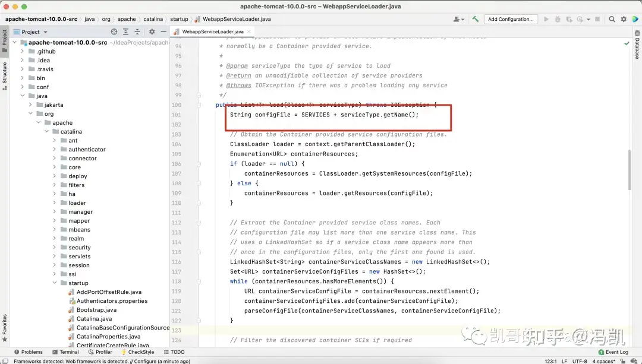Expand the conf folder
The width and height of the screenshot is (642, 364).
pyautogui.click(x=23, y=87)
